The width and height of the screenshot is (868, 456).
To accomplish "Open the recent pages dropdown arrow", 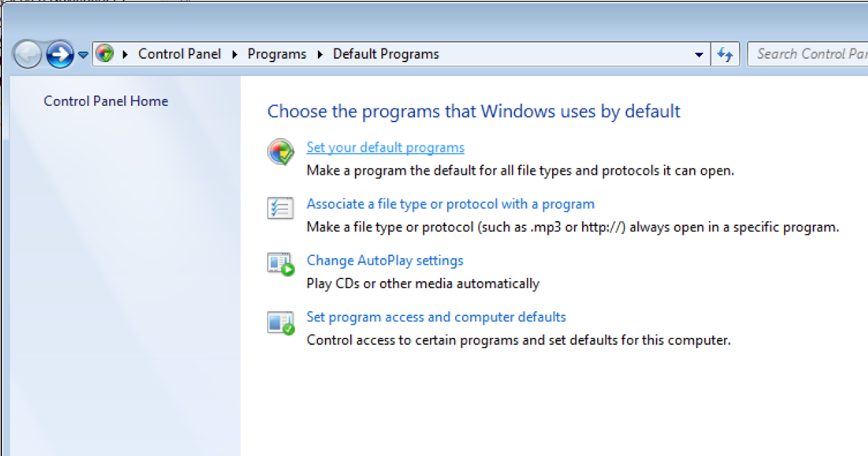I will (x=83, y=55).
